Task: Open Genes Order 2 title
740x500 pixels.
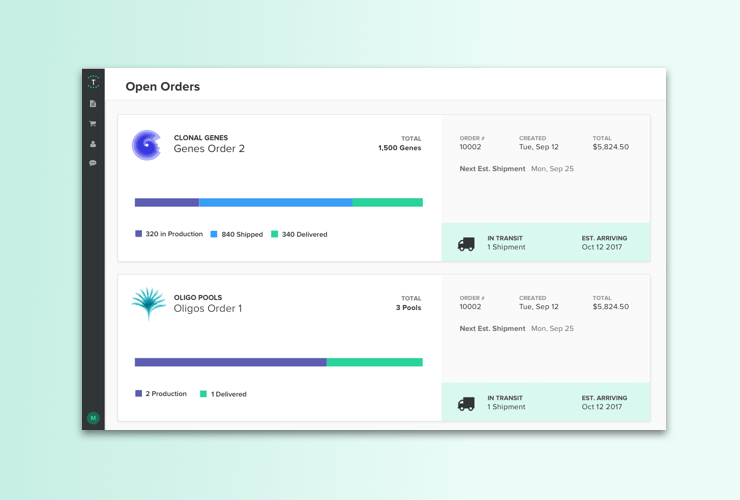Action: [x=209, y=149]
